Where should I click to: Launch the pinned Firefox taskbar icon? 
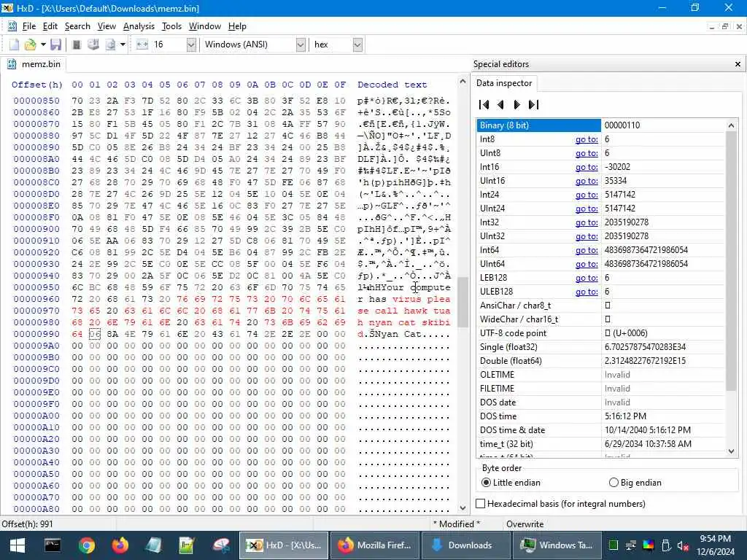(x=120, y=545)
